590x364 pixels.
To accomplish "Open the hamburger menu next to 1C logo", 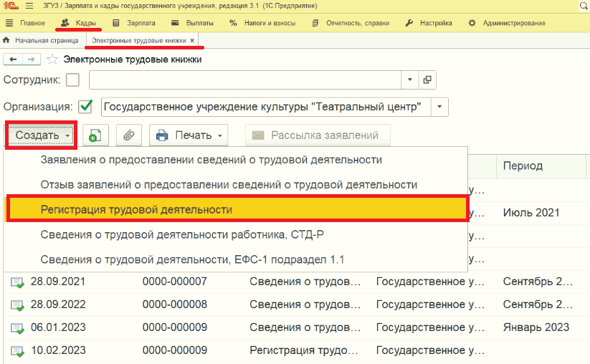I will point(29,6).
